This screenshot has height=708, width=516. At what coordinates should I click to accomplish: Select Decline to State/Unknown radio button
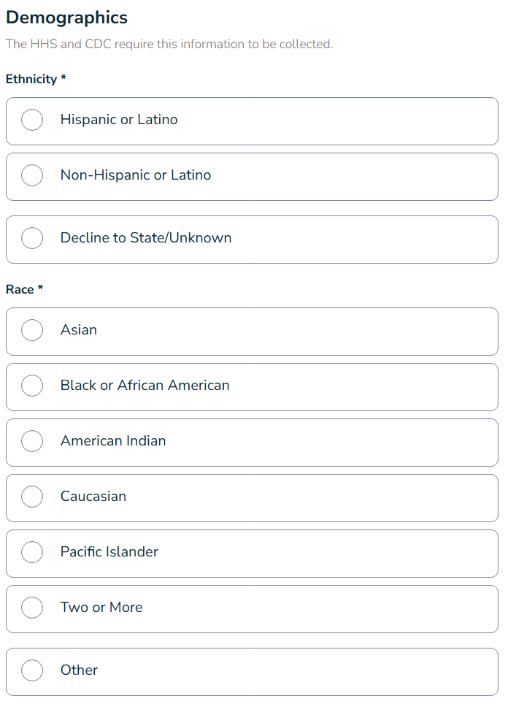[x=32, y=238]
